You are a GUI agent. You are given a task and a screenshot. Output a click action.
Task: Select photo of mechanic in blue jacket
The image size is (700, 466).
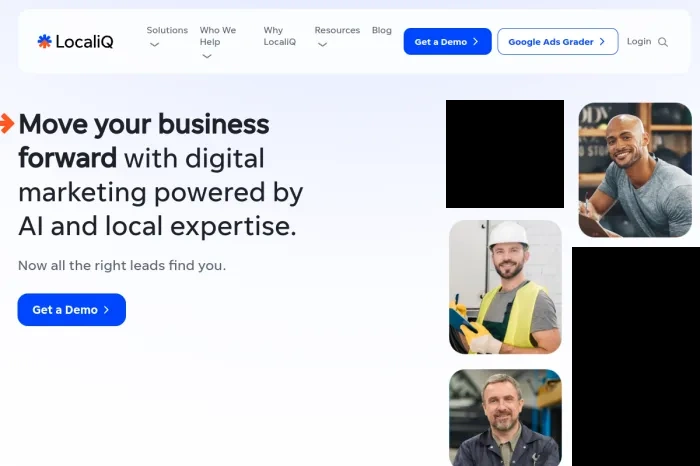(505, 417)
